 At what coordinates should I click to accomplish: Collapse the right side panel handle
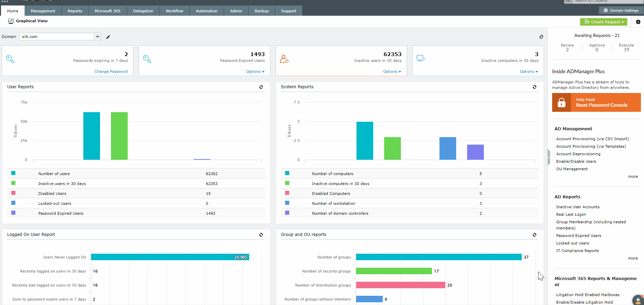(x=549, y=157)
